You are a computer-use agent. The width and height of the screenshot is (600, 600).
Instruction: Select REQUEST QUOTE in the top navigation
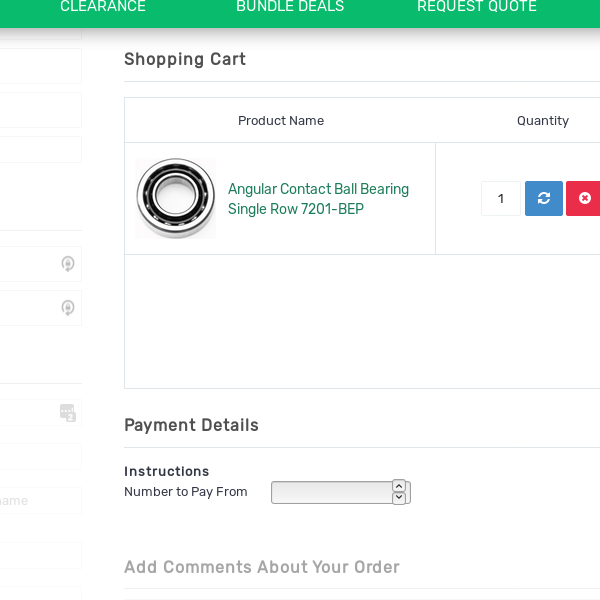click(x=477, y=7)
